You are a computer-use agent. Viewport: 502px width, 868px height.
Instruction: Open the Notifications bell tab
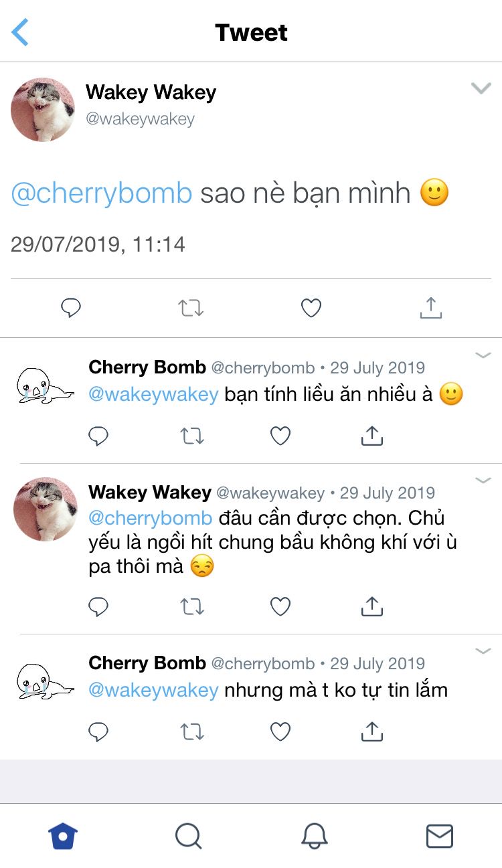[x=314, y=836]
